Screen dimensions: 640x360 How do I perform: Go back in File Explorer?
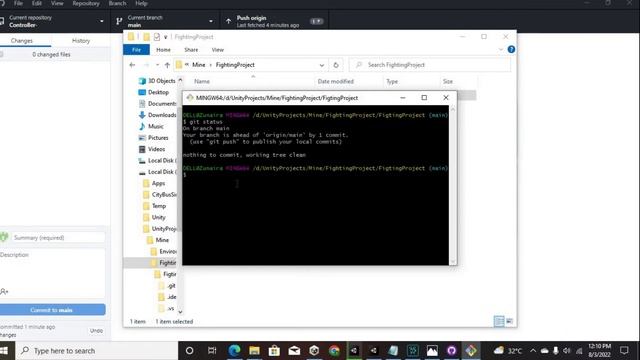[132, 65]
